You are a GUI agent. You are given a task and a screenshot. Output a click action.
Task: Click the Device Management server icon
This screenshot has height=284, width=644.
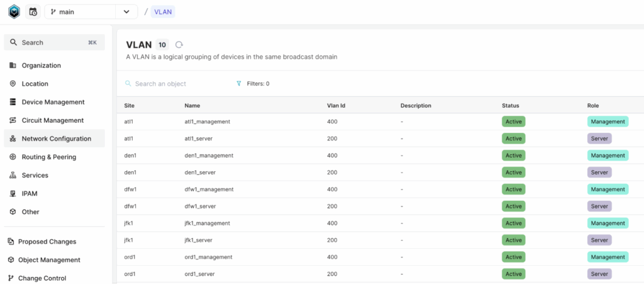pyautogui.click(x=13, y=102)
